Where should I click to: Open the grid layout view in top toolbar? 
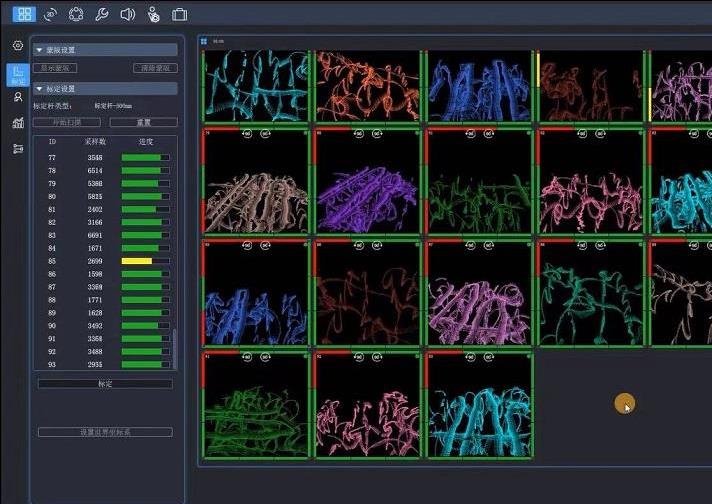pos(24,14)
